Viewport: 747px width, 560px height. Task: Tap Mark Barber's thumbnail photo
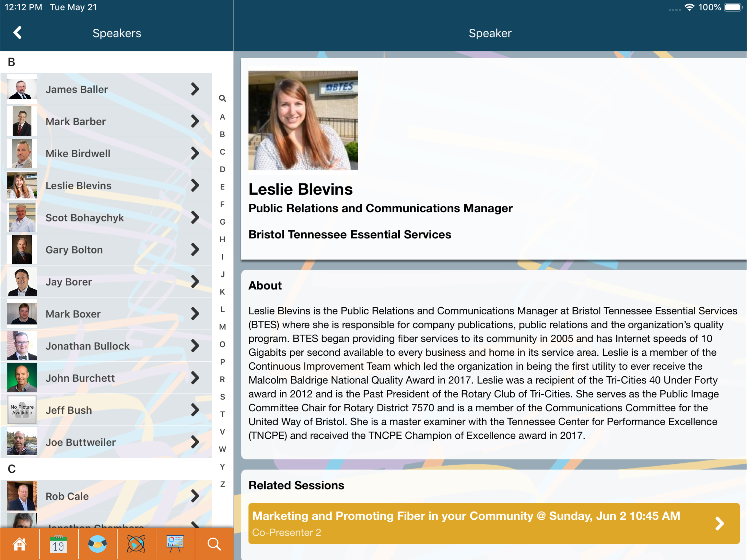[22, 121]
